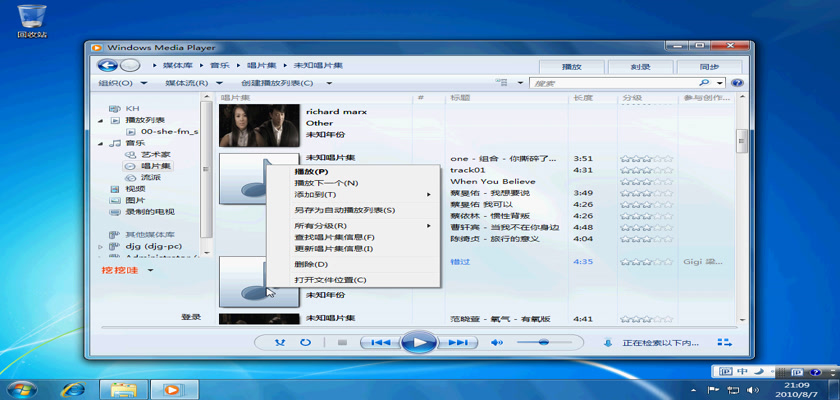Skip to next track

(x=457, y=342)
